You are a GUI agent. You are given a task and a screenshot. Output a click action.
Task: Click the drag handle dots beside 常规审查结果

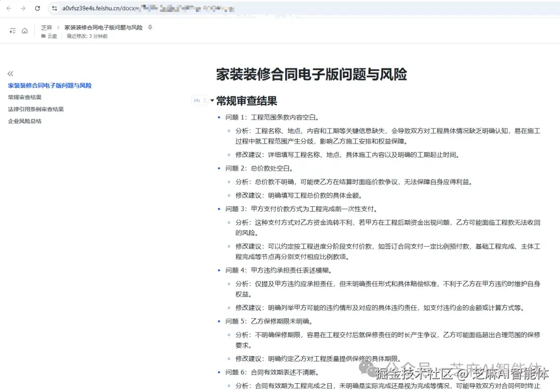pyautogui.click(x=204, y=101)
